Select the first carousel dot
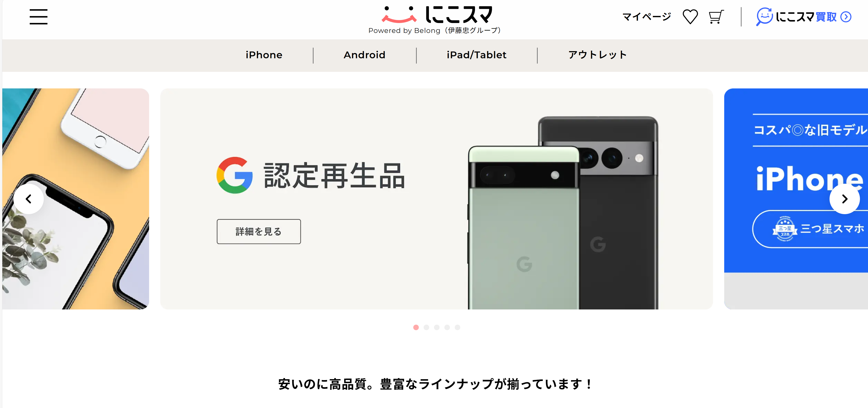The height and width of the screenshot is (408, 868). coord(416,327)
